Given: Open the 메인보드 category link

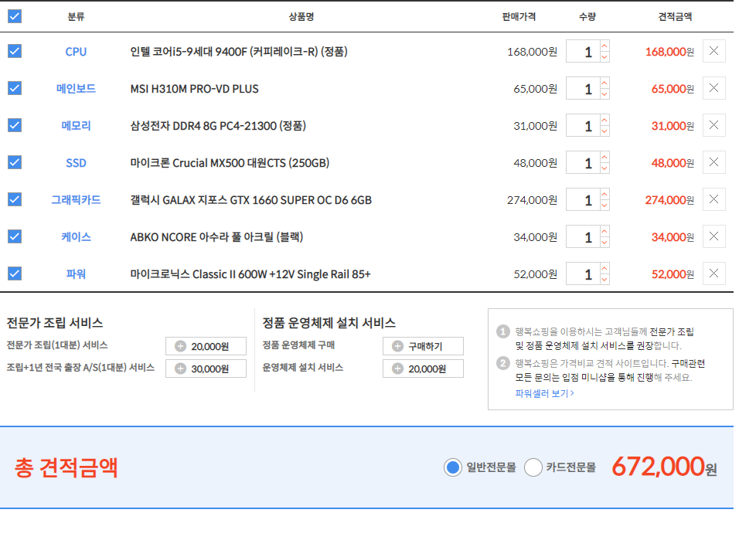Looking at the screenshot, I should coord(76,89).
